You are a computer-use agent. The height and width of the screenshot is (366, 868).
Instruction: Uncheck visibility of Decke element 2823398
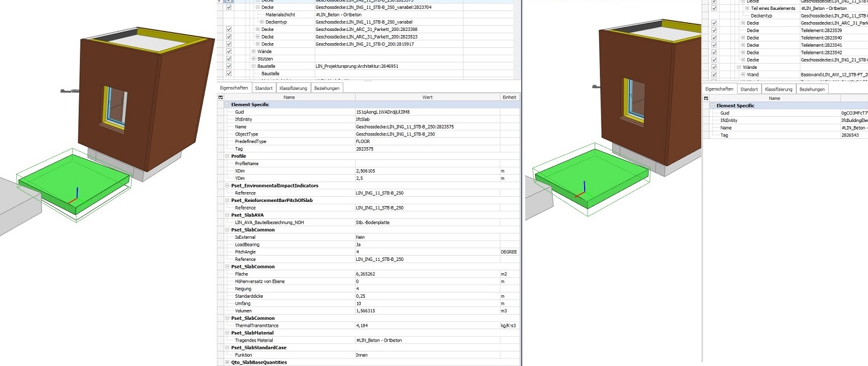[229, 29]
